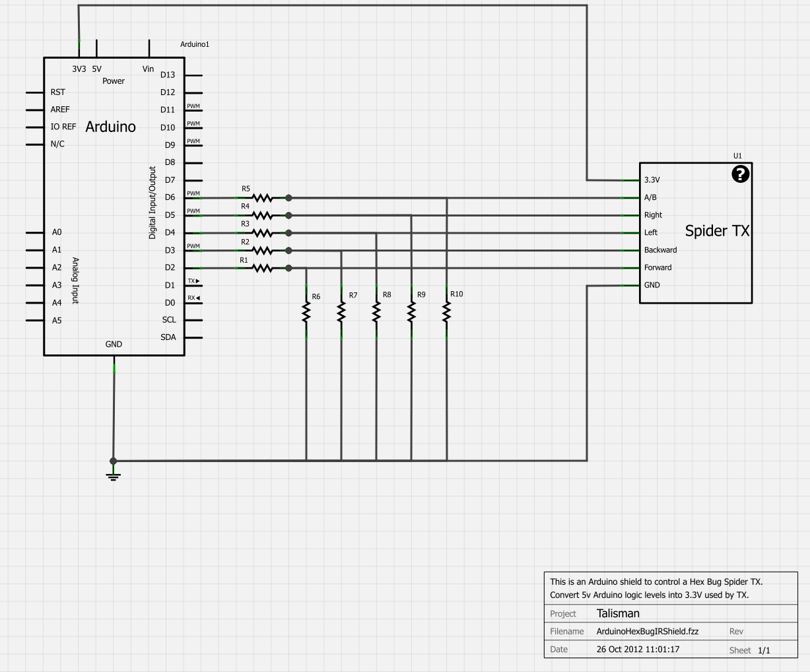Click the Forward pin label on Spider TX
The image size is (810, 672).
(658, 268)
